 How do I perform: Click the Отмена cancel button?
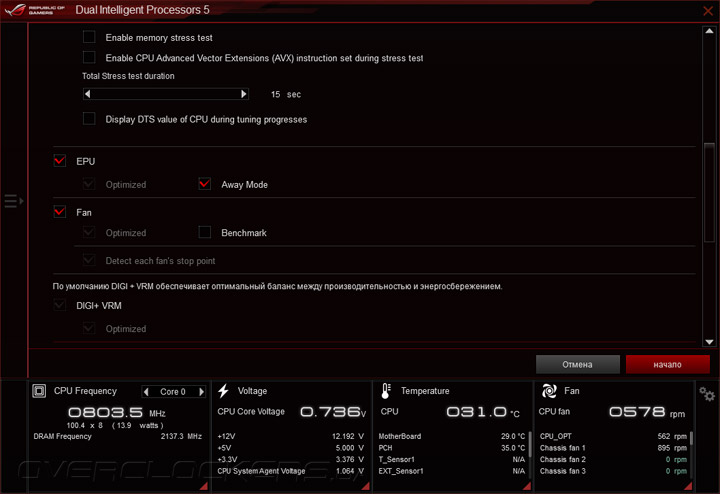click(577, 364)
